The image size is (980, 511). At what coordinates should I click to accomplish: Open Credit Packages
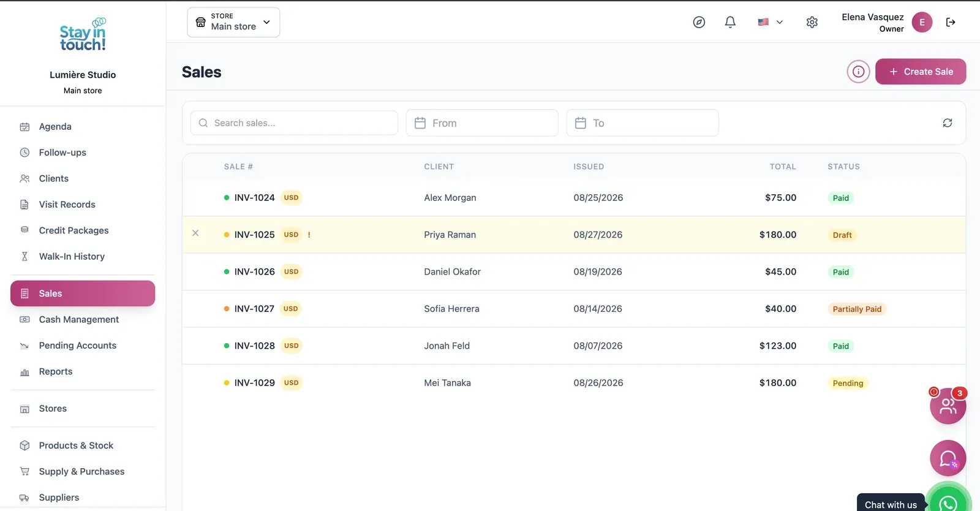pyautogui.click(x=83, y=230)
